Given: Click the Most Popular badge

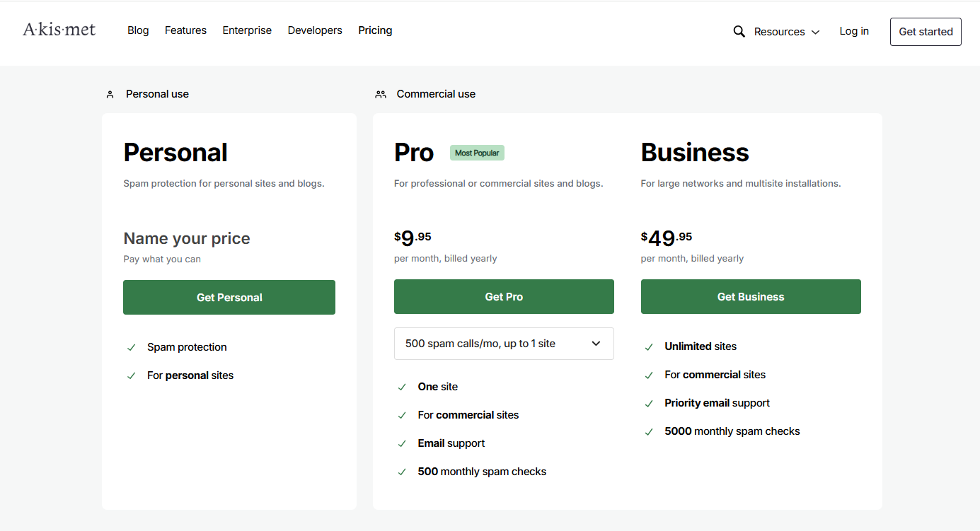Looking at the screenshot, I should (x=477, y=153).
